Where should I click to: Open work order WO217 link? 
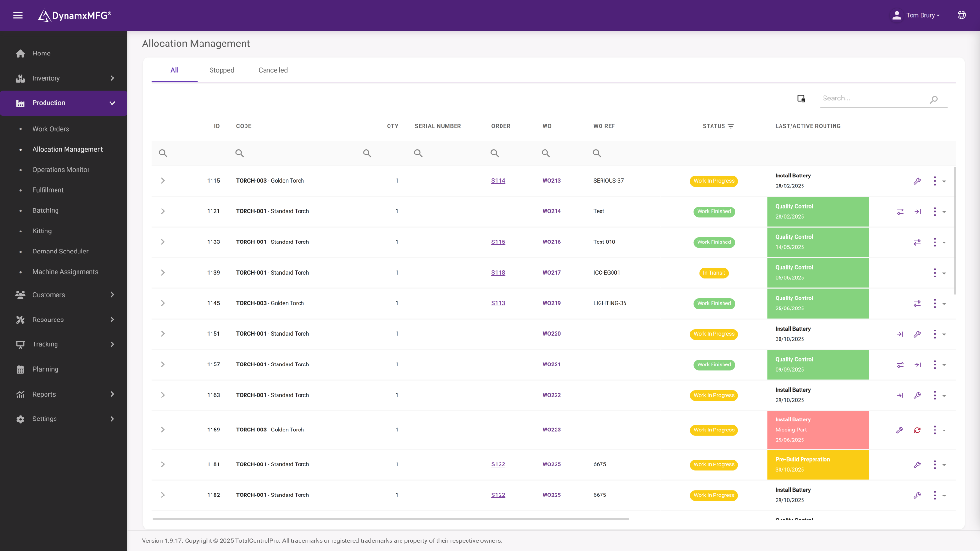[551, 273]
